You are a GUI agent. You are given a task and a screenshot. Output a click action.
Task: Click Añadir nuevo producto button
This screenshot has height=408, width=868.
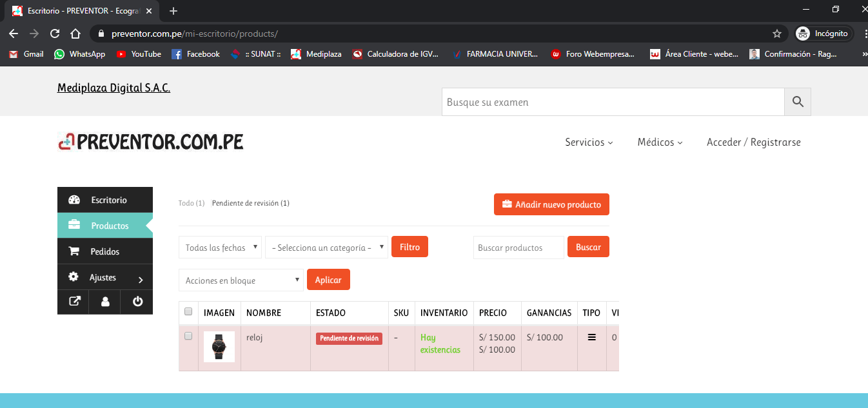tap(551, 204)
